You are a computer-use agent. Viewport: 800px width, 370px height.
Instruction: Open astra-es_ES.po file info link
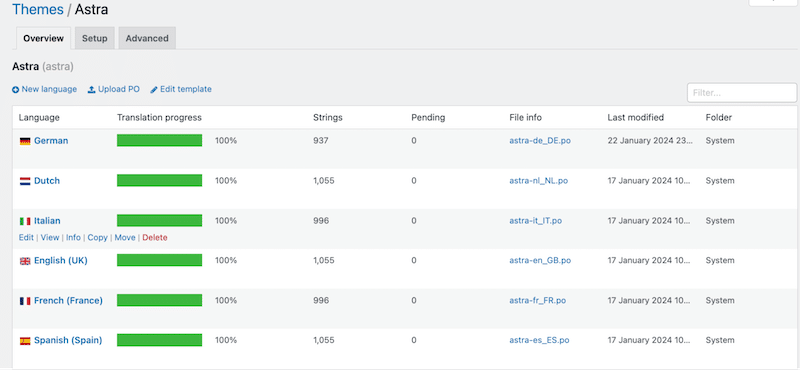point(539,340)
